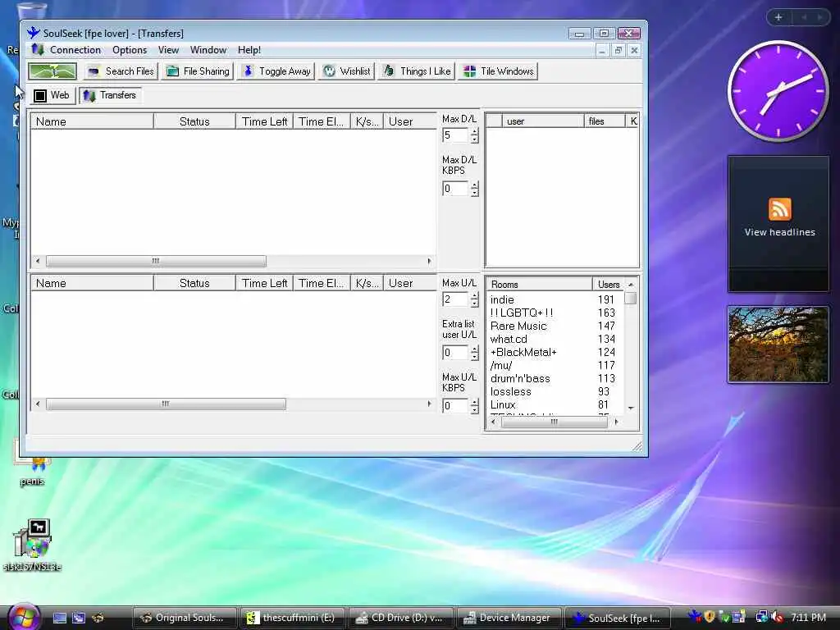840x630 pixels.
Task: Sort uploads by Status column
Action: point(194,283)
